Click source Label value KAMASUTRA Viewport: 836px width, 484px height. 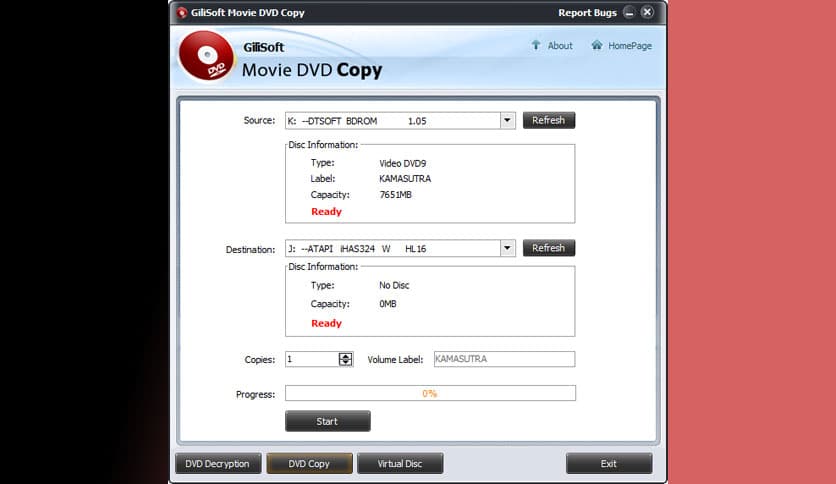pos(405,179)
